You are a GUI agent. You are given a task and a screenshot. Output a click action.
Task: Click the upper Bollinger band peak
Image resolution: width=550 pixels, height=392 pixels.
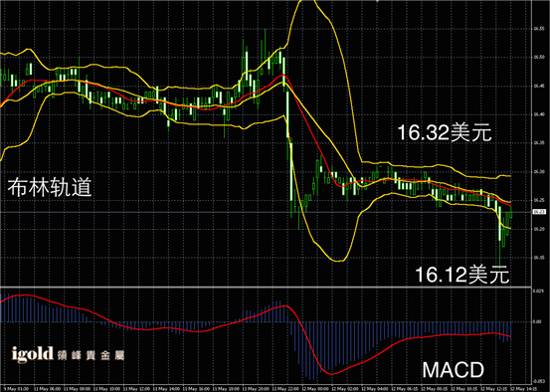pyautogui.click(x=307, y=1)
